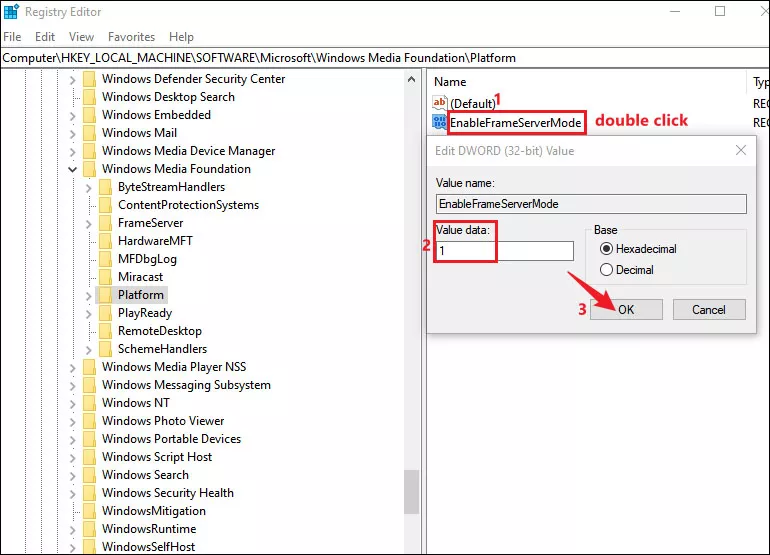Click the Windows Embedded folder icon
Viewport: 770px width, 555px height.
(x=89, y=115)
